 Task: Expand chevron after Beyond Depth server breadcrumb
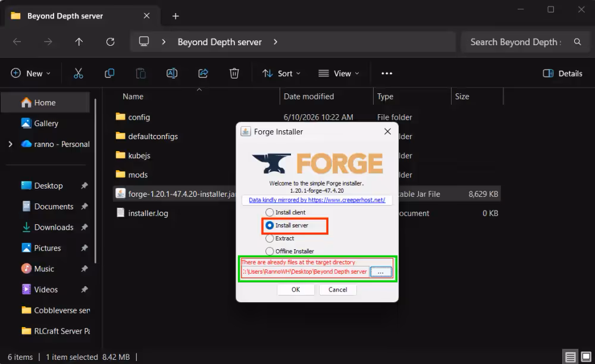(x=275, y=42)
